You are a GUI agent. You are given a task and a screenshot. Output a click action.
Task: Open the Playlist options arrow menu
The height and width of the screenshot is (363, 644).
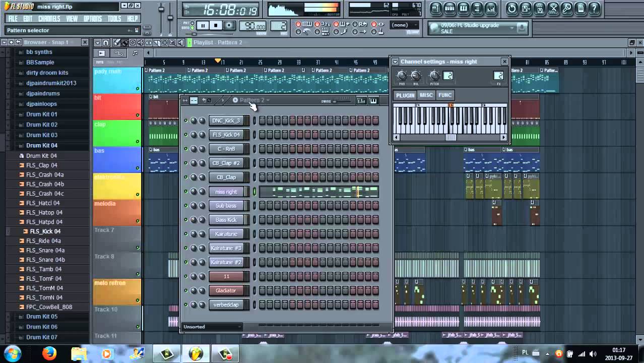point(98,43)
